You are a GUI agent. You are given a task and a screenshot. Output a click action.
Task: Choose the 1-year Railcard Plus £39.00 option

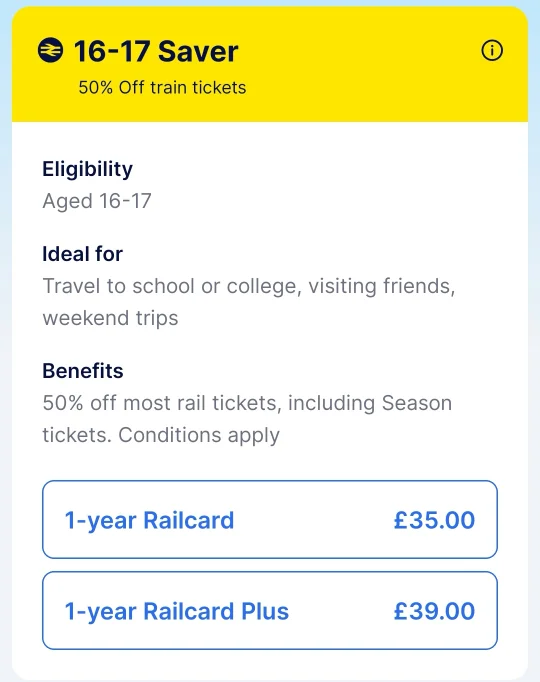[270, 610]
